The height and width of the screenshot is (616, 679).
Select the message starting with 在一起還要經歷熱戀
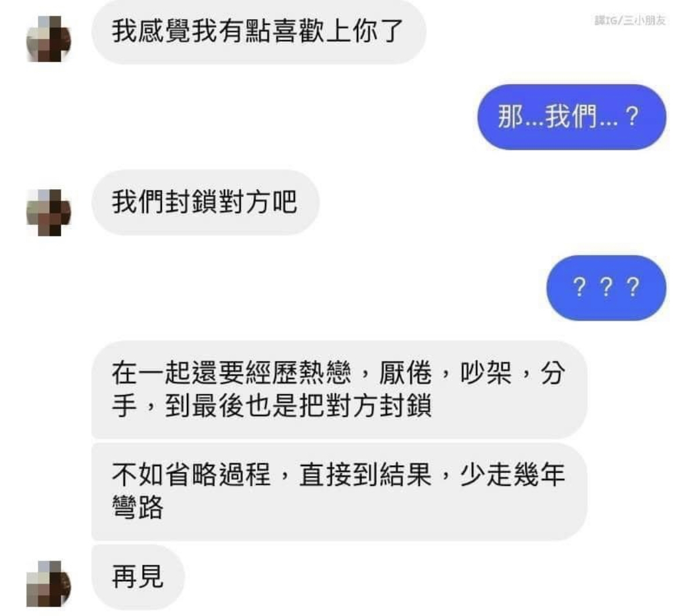pos(339,390)
